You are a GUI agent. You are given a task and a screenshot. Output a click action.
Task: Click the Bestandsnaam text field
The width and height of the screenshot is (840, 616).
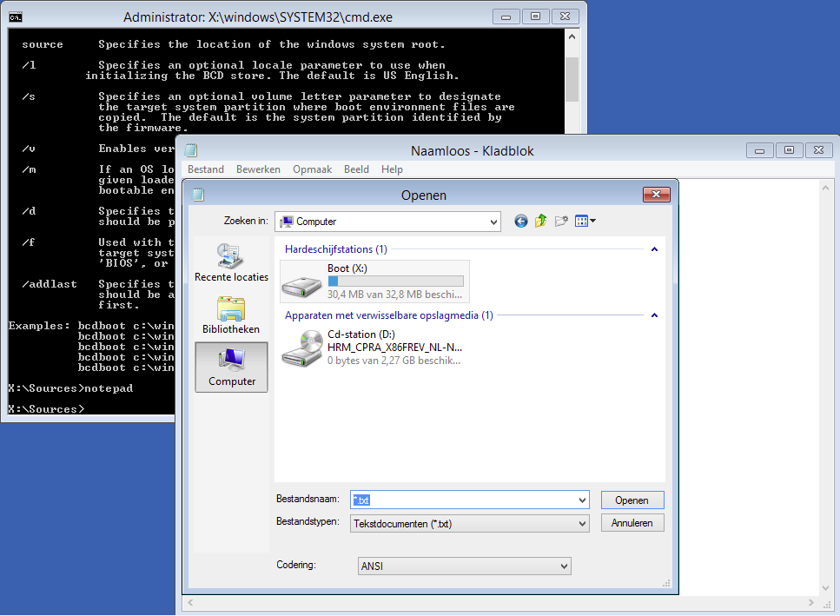tap(464, 500)
